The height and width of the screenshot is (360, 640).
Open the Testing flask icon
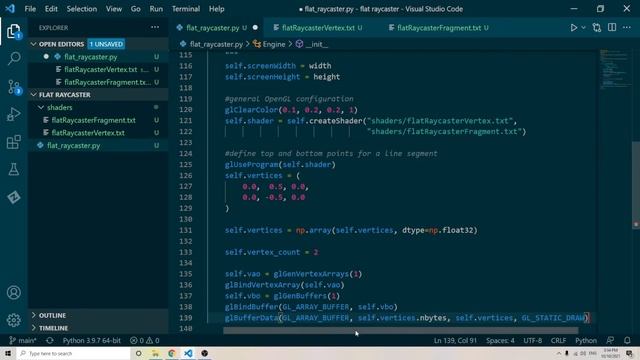(x=13, y=169)
